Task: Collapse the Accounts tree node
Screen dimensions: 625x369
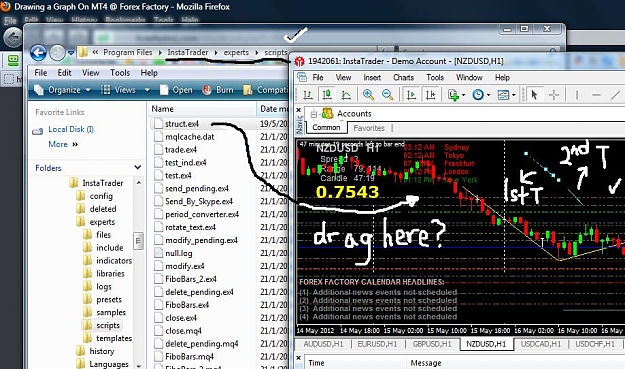Action: pyautogui.click(x=314, y=114)
